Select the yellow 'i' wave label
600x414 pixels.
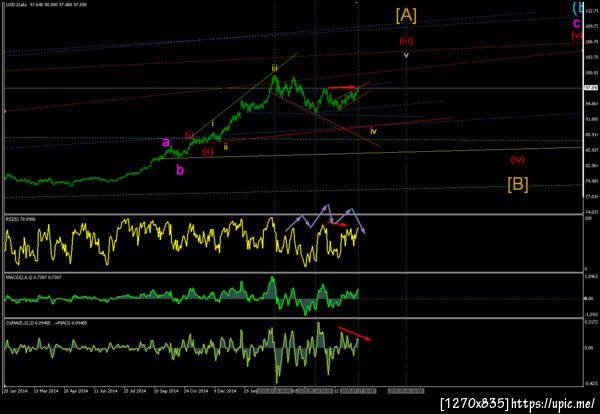[x=213, y=124]
